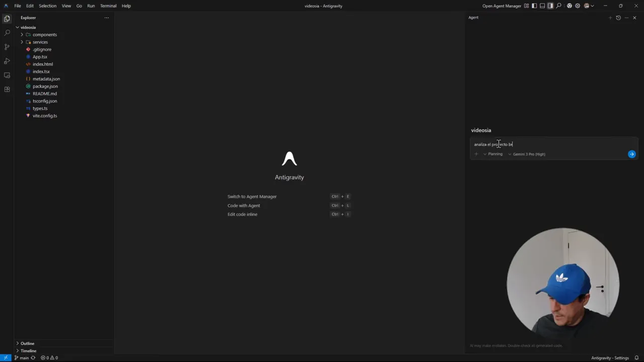
Task: Open the Selection menu
Action: point(48,6)
